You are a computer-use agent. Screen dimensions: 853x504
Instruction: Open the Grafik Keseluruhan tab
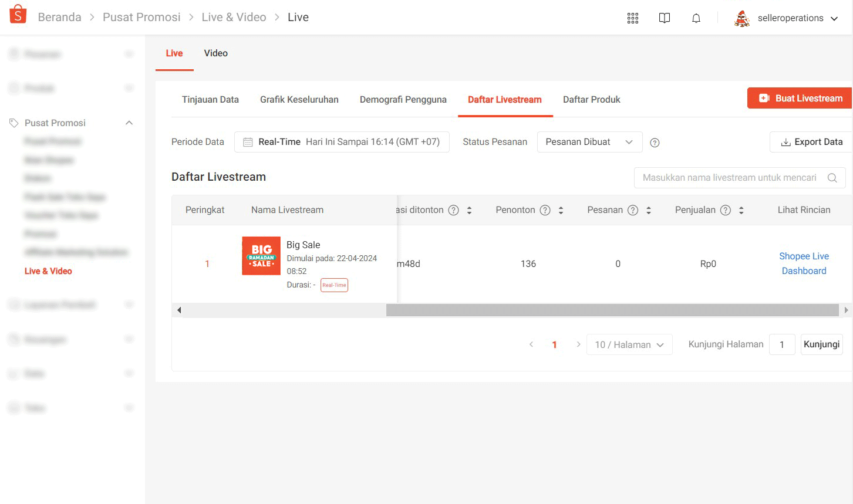pos(299,100)
